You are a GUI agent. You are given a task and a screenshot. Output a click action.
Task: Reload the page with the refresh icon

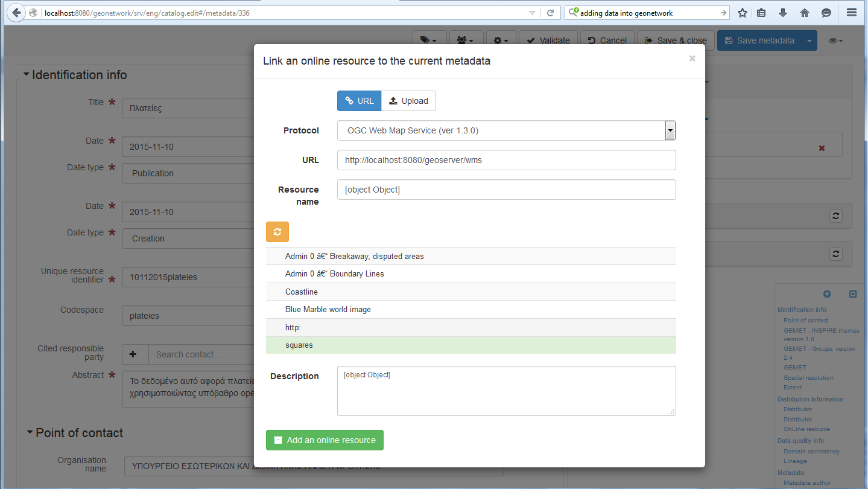tap(550, 13)
